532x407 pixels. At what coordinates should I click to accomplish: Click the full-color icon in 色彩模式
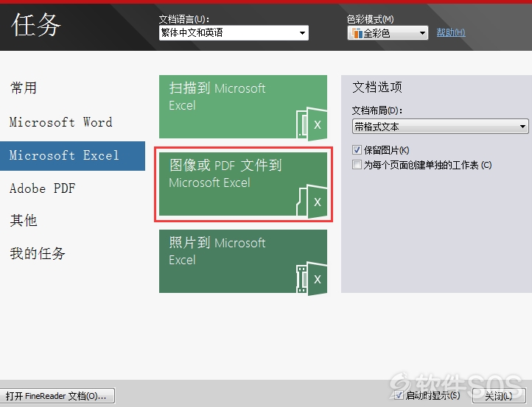tap(357, 33)
